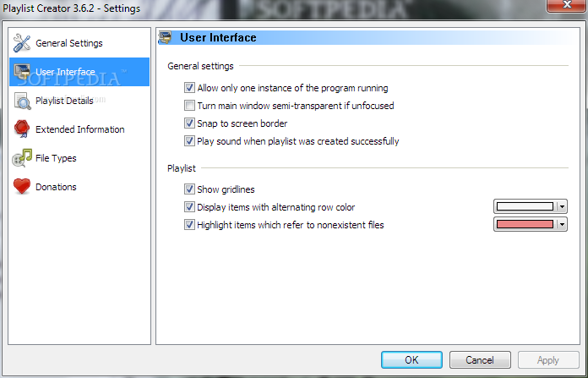Viewport: 588px width, 378px height.
Task: Click the 'Highlight items which refer to nonexistent files' label
Action: click(291, 225)
